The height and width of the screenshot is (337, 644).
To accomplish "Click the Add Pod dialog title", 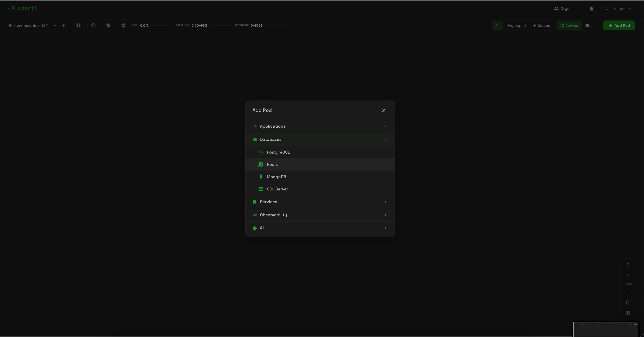I will tap(262, 110).
